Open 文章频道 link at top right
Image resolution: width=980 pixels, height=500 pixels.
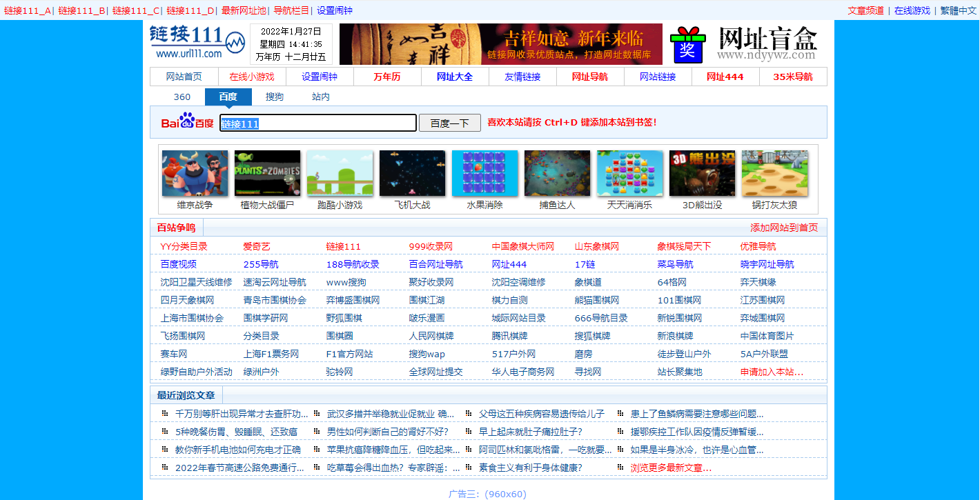tap(866, 10)
